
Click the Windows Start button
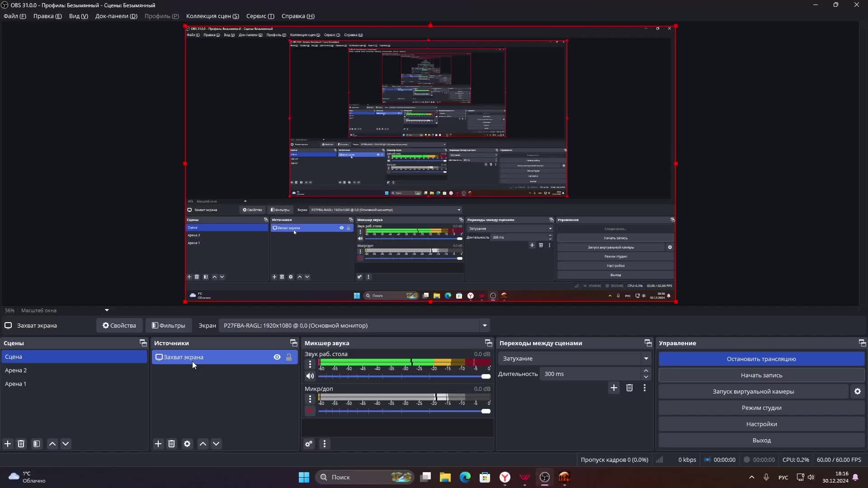[x=304, y=477]
